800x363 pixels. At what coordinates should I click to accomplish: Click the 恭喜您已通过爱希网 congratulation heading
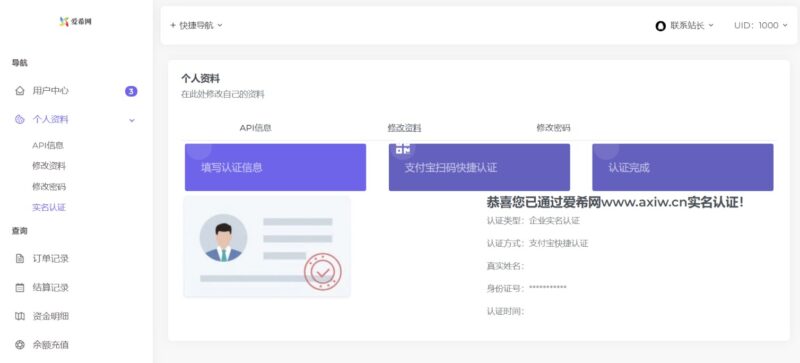tap(615, 203)
